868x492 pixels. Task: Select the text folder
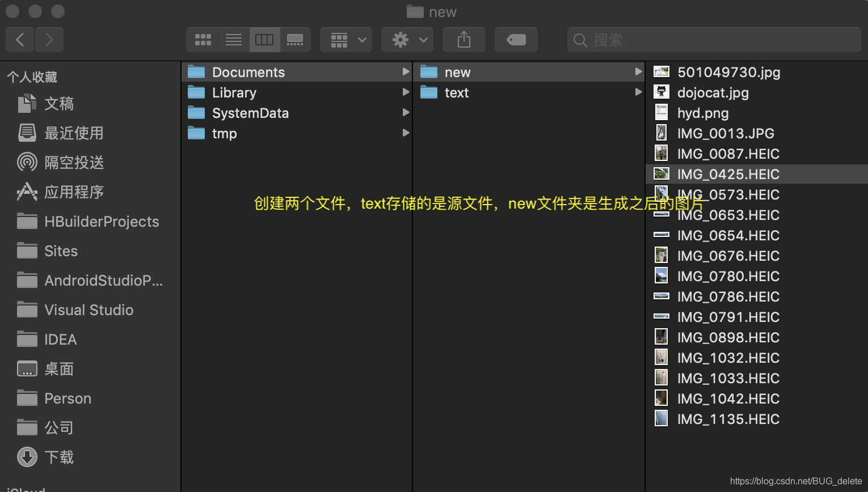point(529,92)
